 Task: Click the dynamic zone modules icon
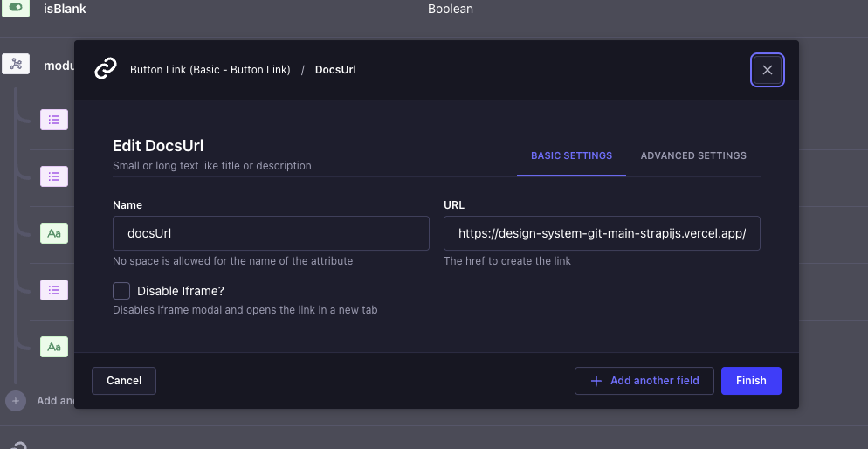click(16, 64)
